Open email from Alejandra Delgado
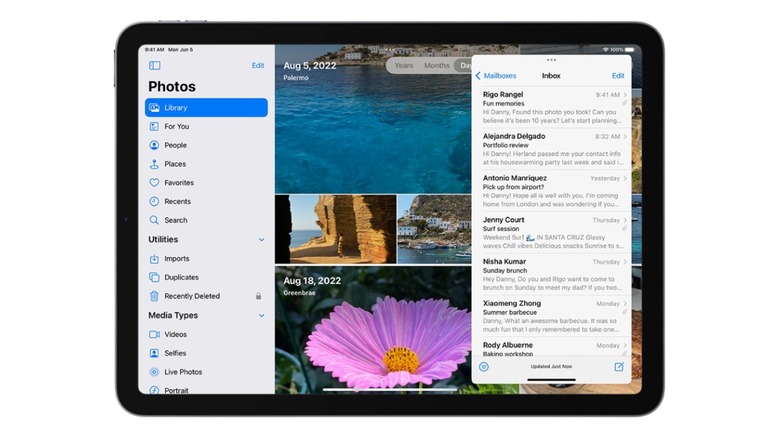 pyautogui.click(x=552, y=149)
